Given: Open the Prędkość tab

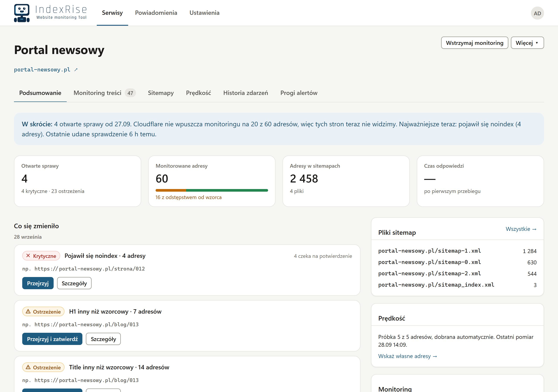Looking at the screenshot, I should (x=198, y=93).
